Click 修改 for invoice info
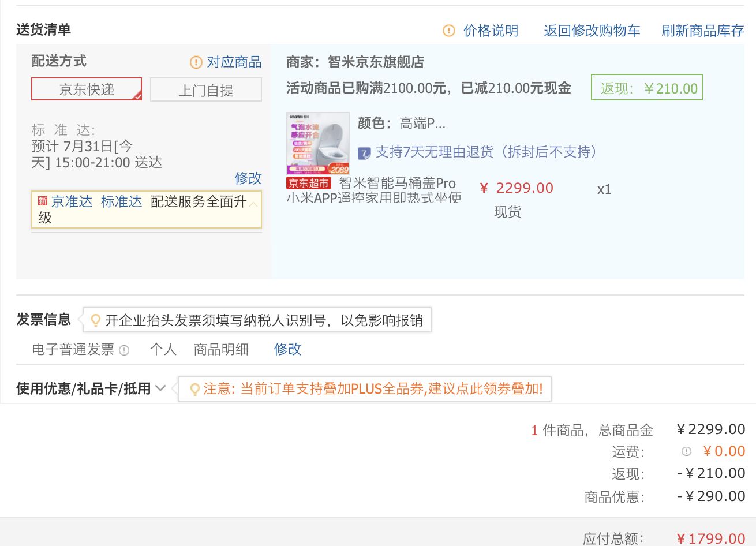The height and width of the screenshot is (546, 756). pos(287,349)
